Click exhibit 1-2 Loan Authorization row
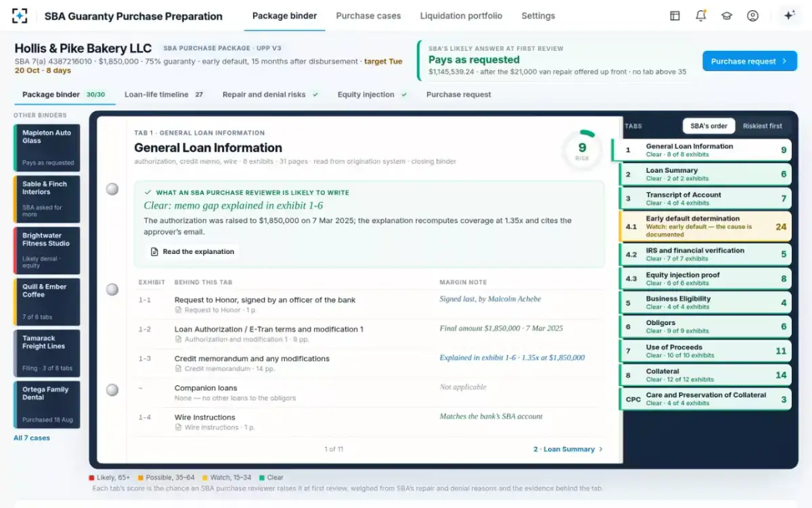The width and height of the screenshot is (812, 508). pyautogui.click(x=370, y=333)
